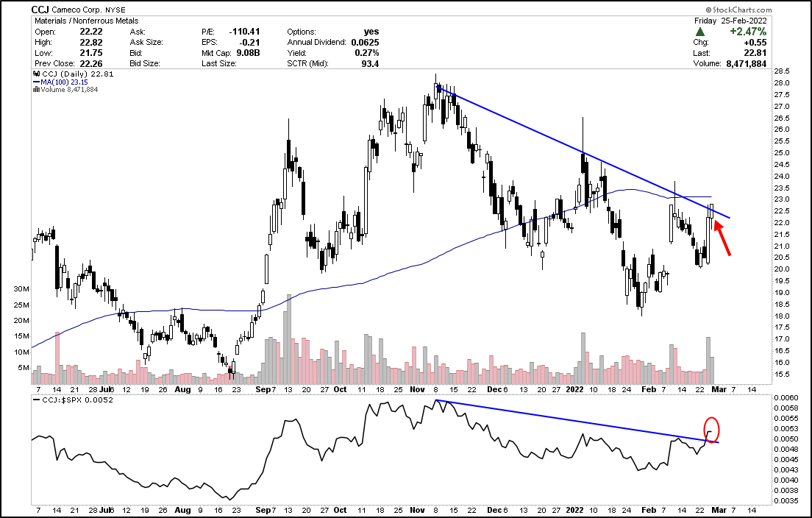Click the 15.5 price axis label

pos(783,374)
